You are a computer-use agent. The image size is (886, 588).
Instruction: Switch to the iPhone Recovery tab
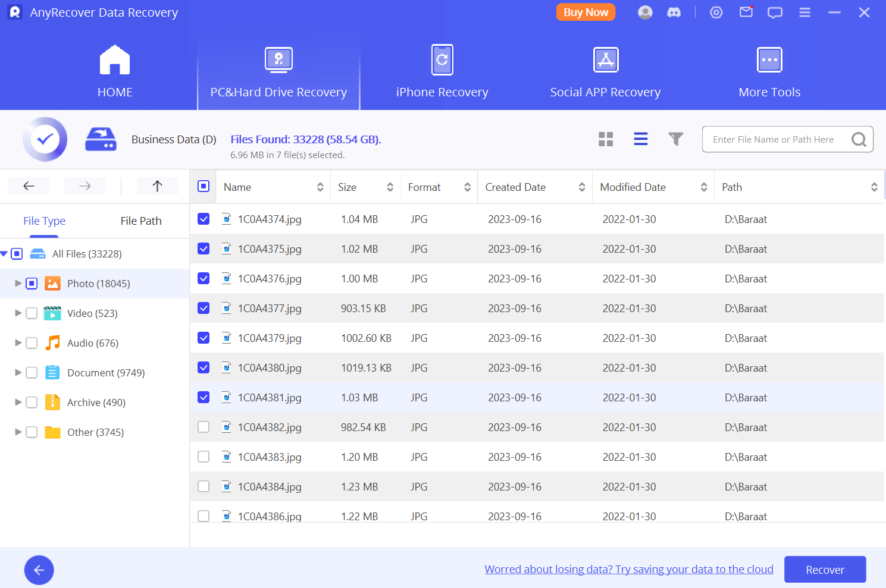[x=442, y=71]
